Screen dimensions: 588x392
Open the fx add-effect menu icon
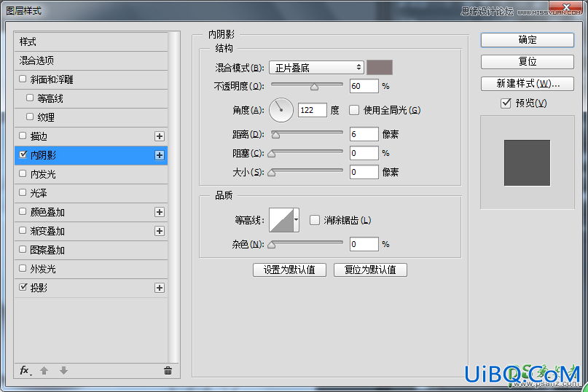[26, 371]
